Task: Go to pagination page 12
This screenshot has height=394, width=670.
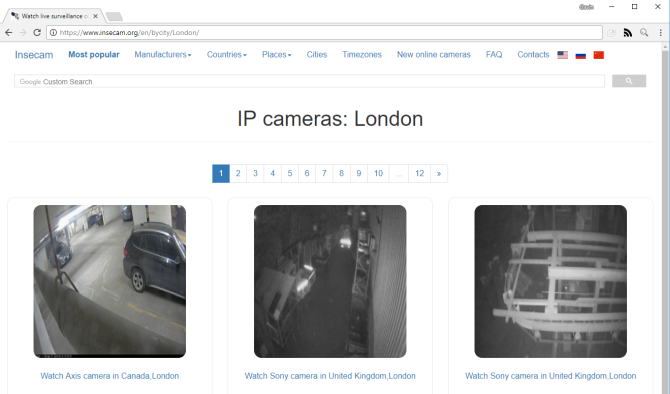Action: coord(420,173)
